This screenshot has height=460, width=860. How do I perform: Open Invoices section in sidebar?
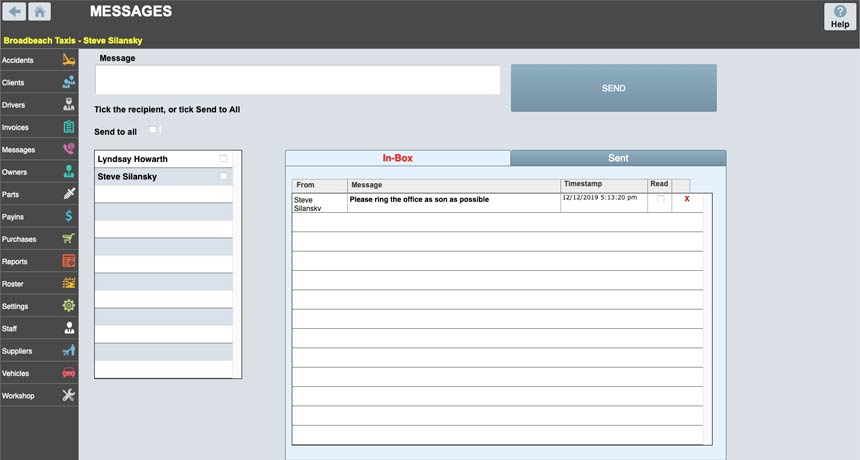tap(39, 127)
